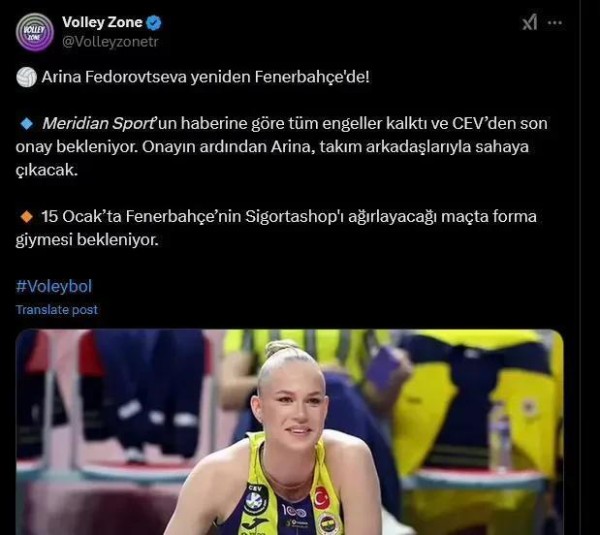Click the '15 Ocak'ta' sentence
Viewport: 600px width, 535px height.
[x=276, y=228]
